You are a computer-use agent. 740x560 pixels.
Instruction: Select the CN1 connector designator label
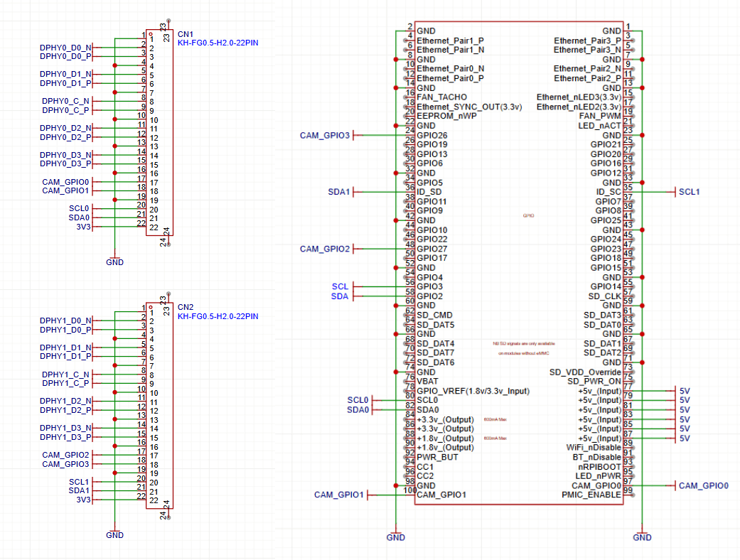[x=185, y=34]
